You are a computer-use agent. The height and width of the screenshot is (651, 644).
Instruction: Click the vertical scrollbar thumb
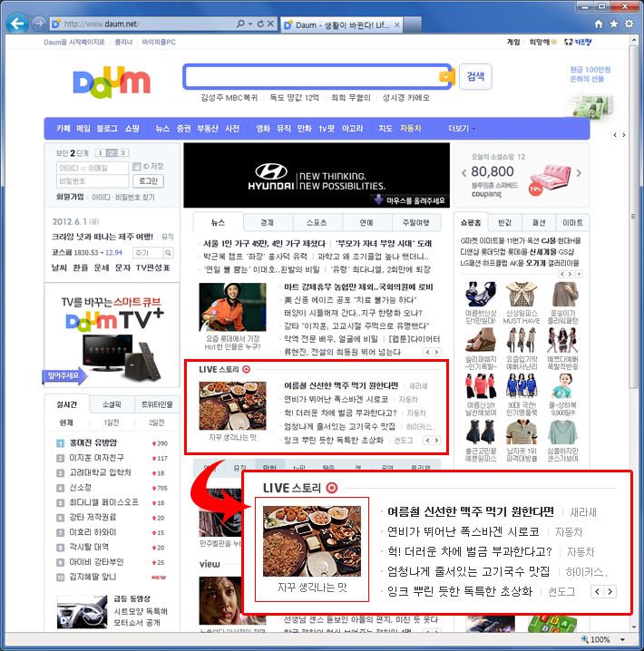[x=634, y=216]
